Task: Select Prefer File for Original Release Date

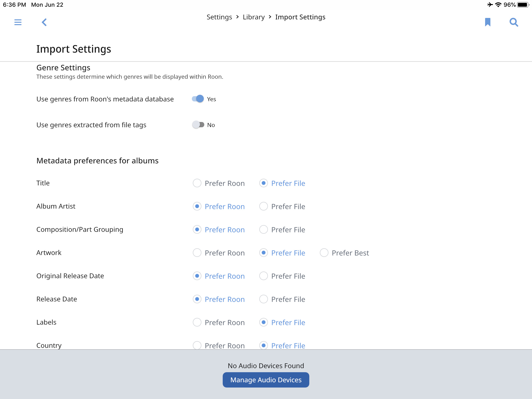Action: (x=282, y=276)
